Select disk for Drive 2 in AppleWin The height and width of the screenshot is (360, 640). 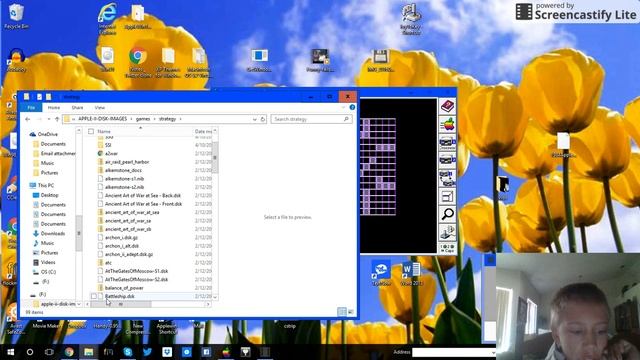click(x=447, y=160)
